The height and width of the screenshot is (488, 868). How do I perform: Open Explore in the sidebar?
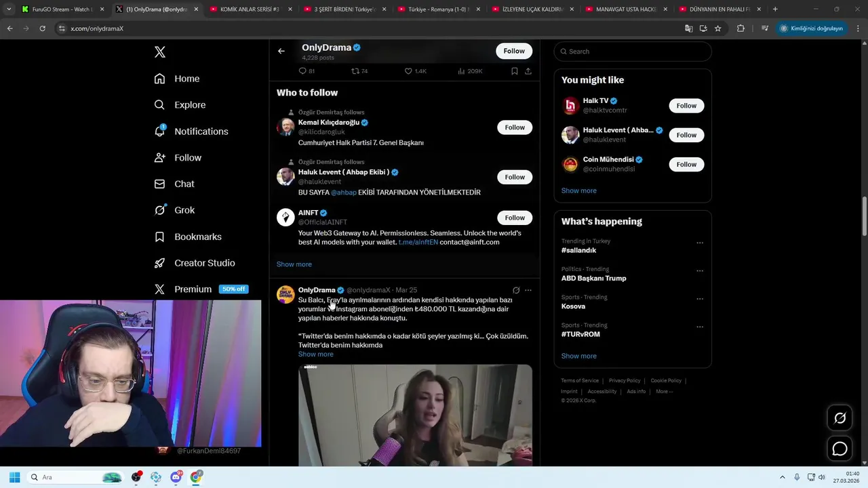tap(180, 105)
